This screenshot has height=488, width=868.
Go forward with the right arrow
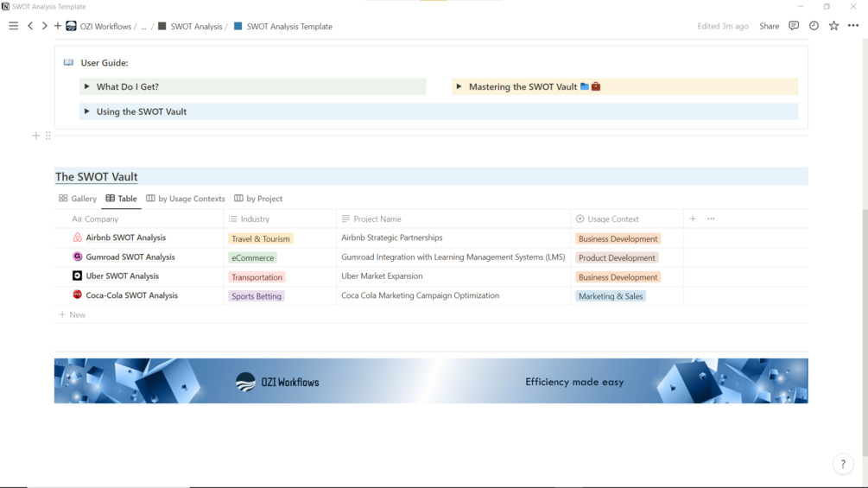[44, 26]
